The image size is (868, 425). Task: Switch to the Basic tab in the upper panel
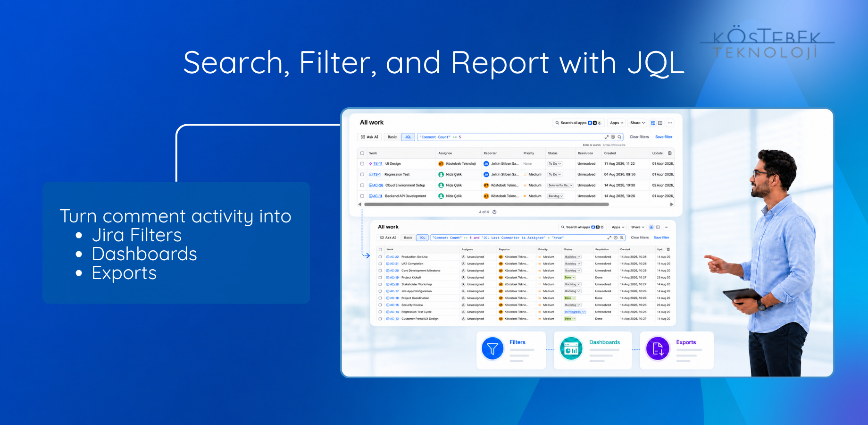392,137
